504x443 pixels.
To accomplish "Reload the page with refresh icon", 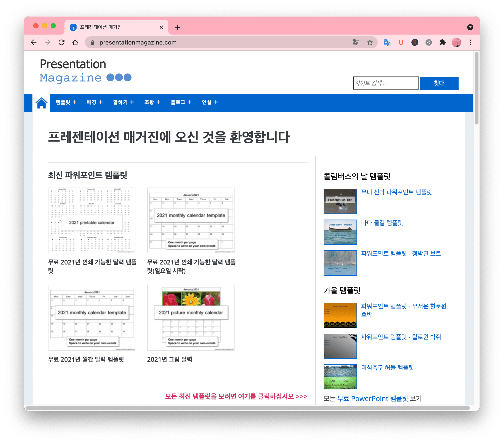I will [x=61, y=42].
